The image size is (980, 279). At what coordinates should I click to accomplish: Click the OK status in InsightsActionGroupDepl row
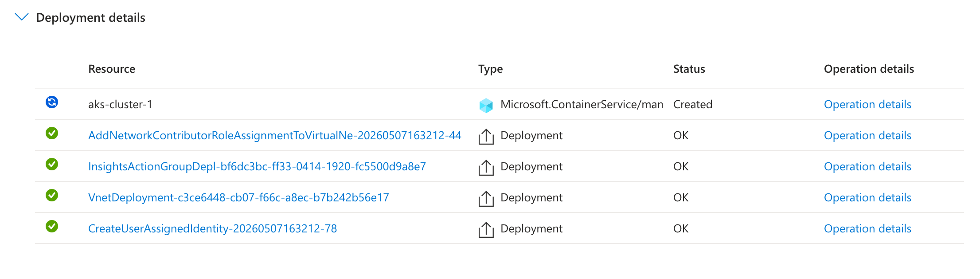[681, 166]
